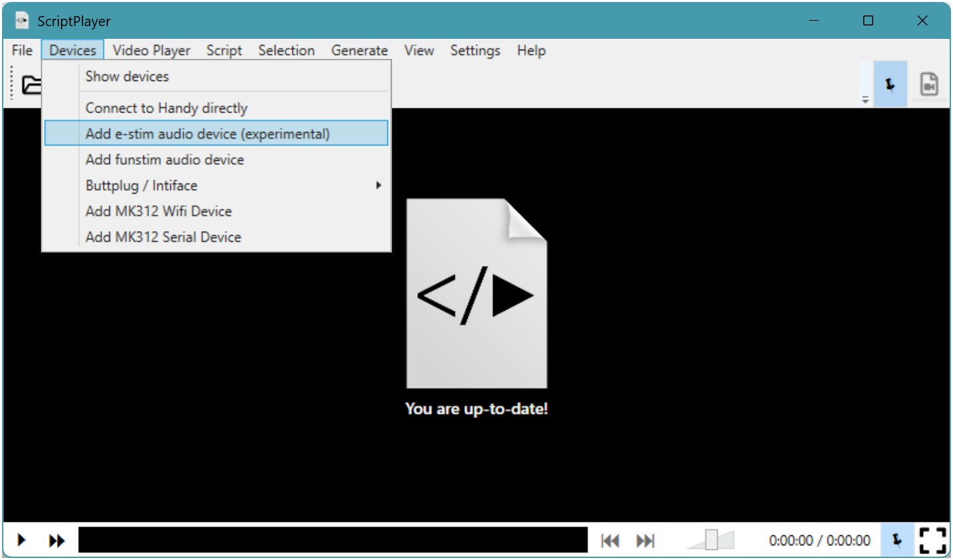Select Add MK312 Wifi Device

pos(216,211)
